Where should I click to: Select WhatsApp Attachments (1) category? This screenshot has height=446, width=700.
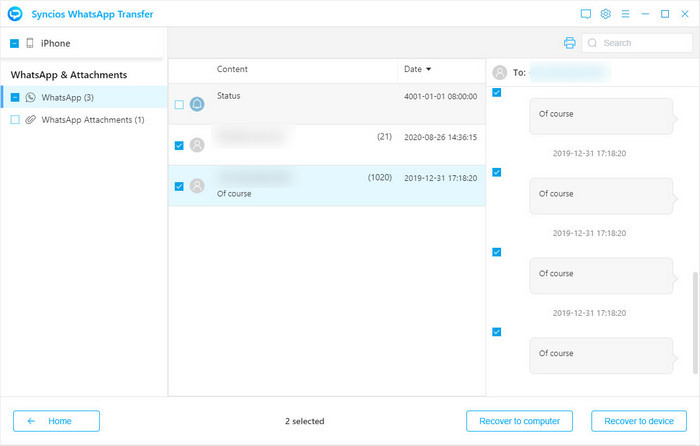click(83, 120)
